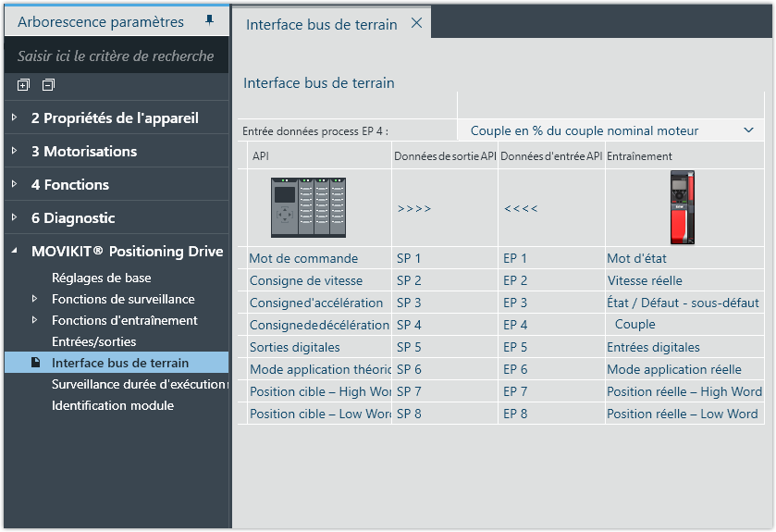Image resolution: width=776 pixels, height=532 pixels.
Task: Click in the parameter search field
Action: point(116,56)
